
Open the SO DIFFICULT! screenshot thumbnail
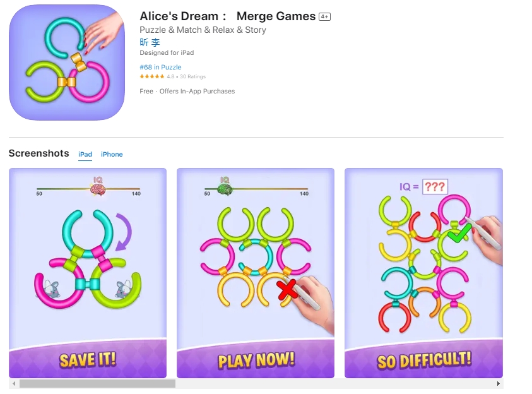pos(423,273)
